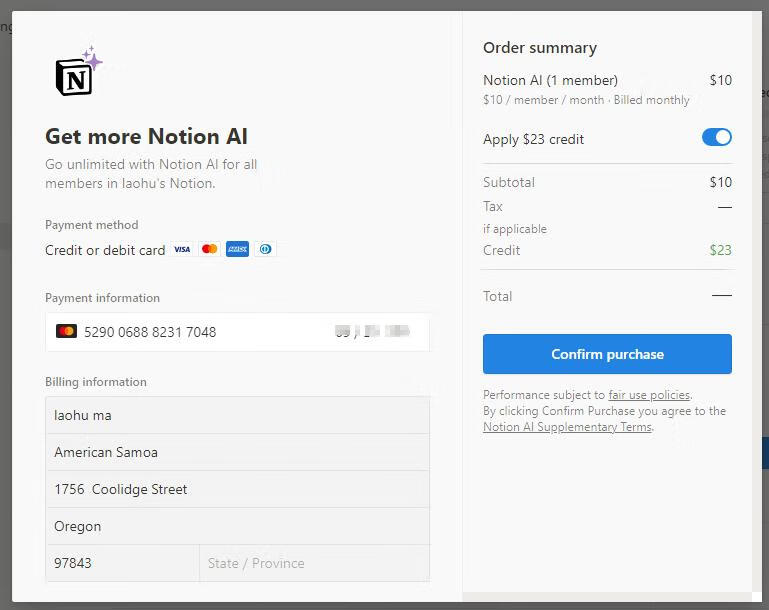The width and height of the screenshot is (769, 610).
Task: Select the American Express icon
Action: (x=237, y=249)
